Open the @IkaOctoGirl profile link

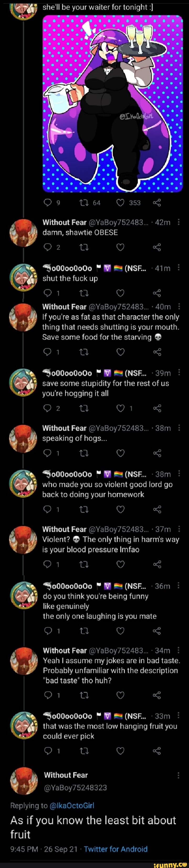click(72, 805)
